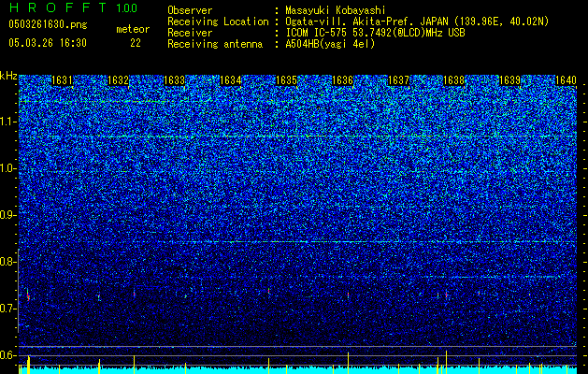
Task: Select ICOM IC-575 53.7492 MHz USB text
Action: point(375,33)
